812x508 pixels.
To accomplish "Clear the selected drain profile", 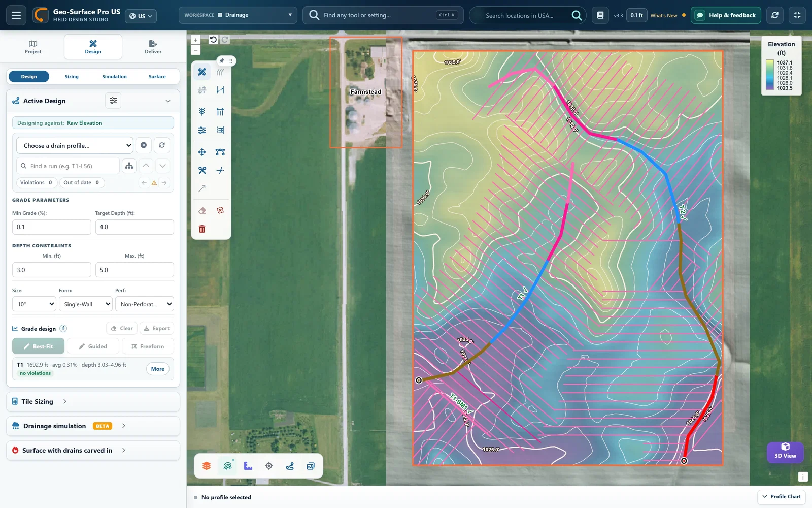I will click(x=144, y=145).
